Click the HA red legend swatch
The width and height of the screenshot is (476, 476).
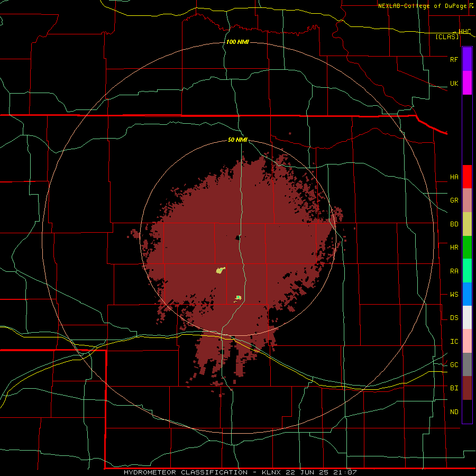pos(467,177)
